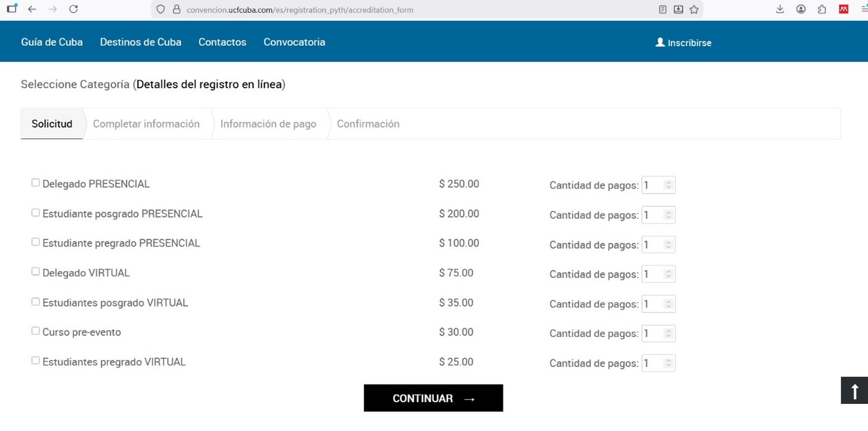Toggle reader view in the address bar
The image size is (868, 431).
click(x=663, y=9)
